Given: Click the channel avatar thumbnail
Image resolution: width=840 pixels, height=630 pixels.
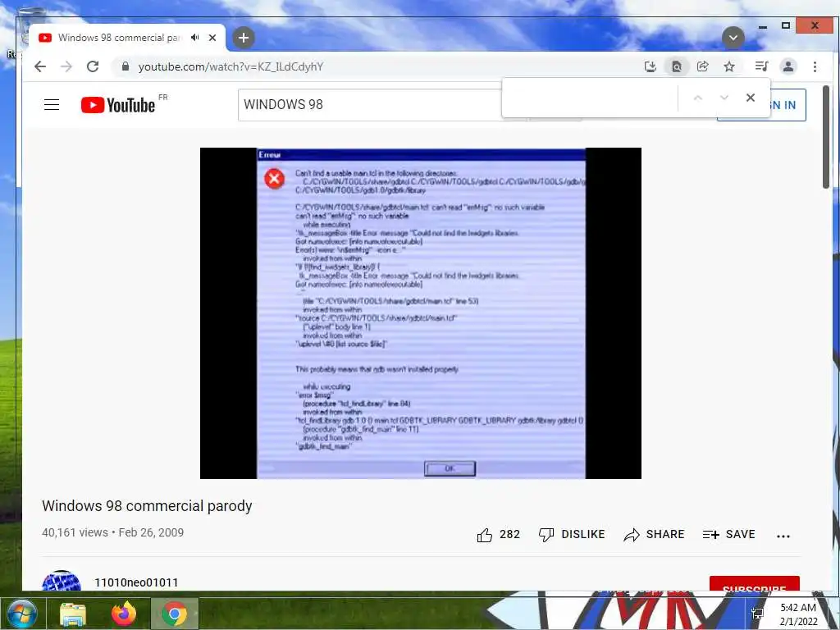Looking at the screenshot, I should click(62, 580).
